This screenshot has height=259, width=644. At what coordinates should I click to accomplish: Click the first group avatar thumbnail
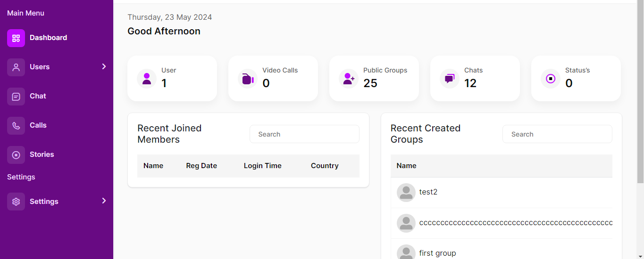[x=406, y=252]
